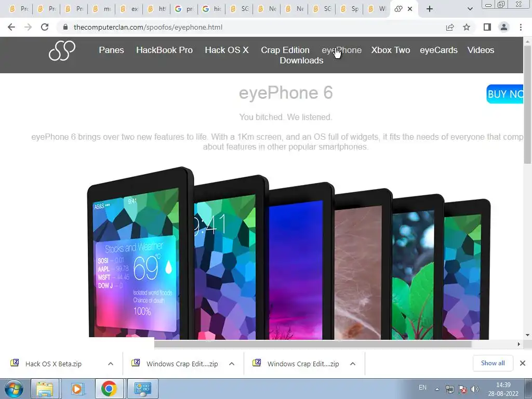View site security lock information
This screenshot has height=399, width=532.
(65, 27)
